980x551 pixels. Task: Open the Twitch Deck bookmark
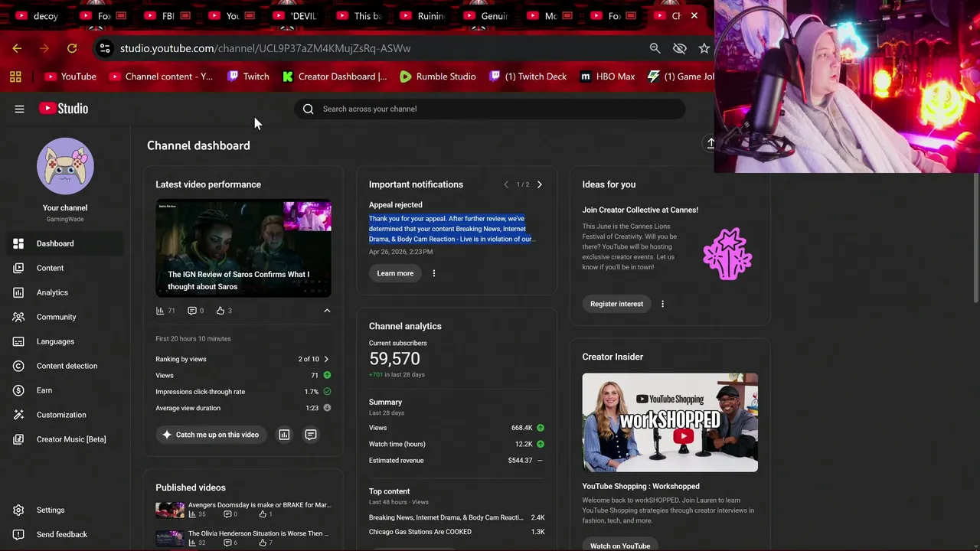point(528,77)
